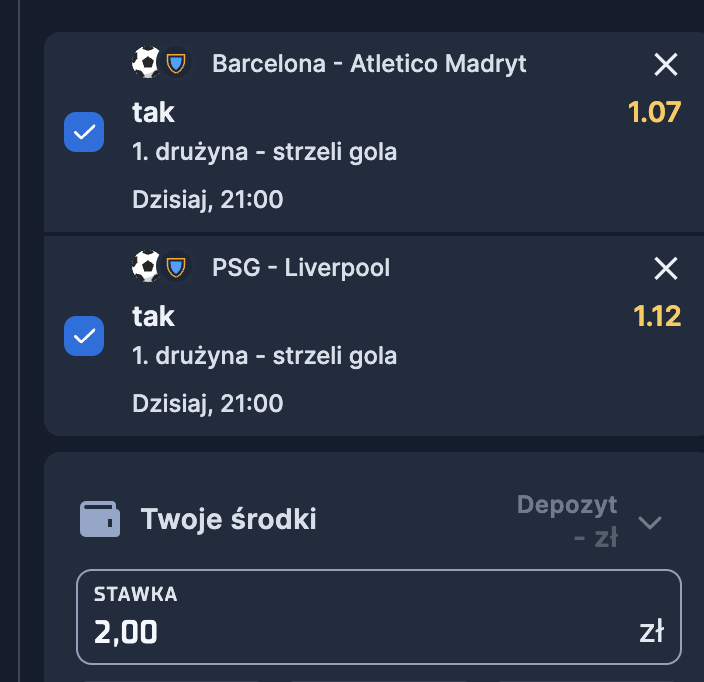704x682 pixels.
Task: Click the 1.12 odds value
Action: click(x=656, y=316)
